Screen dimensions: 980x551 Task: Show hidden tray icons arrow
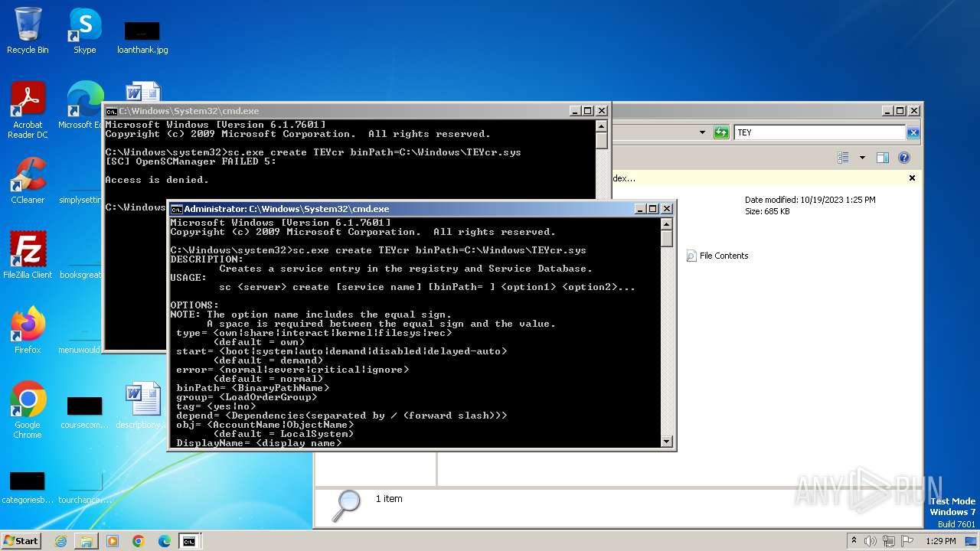(x=854, y=540)
